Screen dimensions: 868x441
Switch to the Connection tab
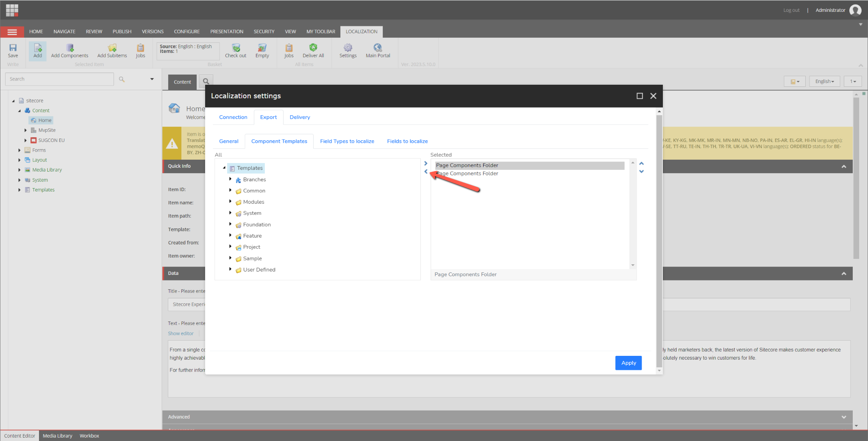pyautogui.click(x=233, y=117)
